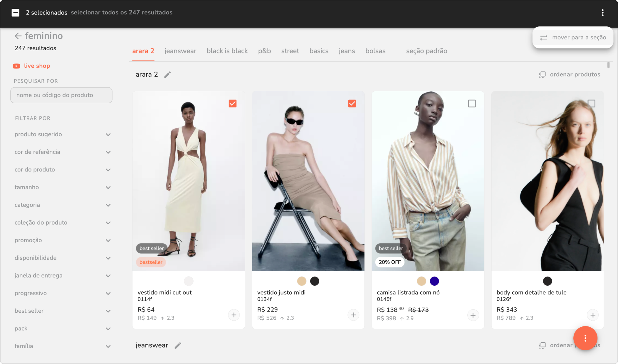Select camisa listrada com nó checkbox
Viewport: 618px width, 364px height.
coord(472,104)
